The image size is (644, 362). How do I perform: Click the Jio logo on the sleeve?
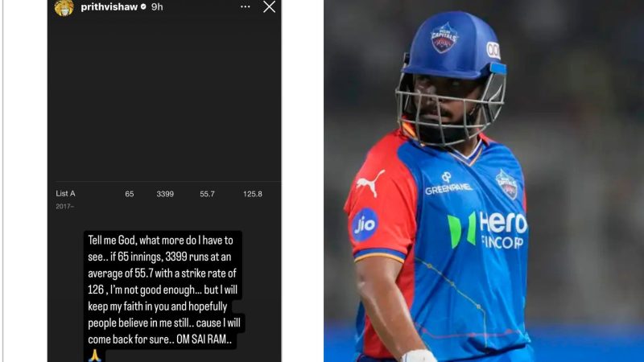pyautogui.click(x=365, y=224)
